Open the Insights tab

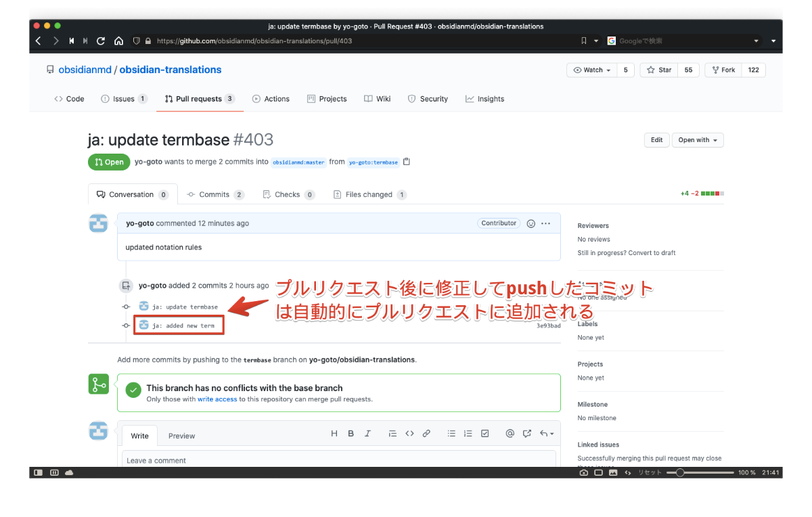[484, 99]
